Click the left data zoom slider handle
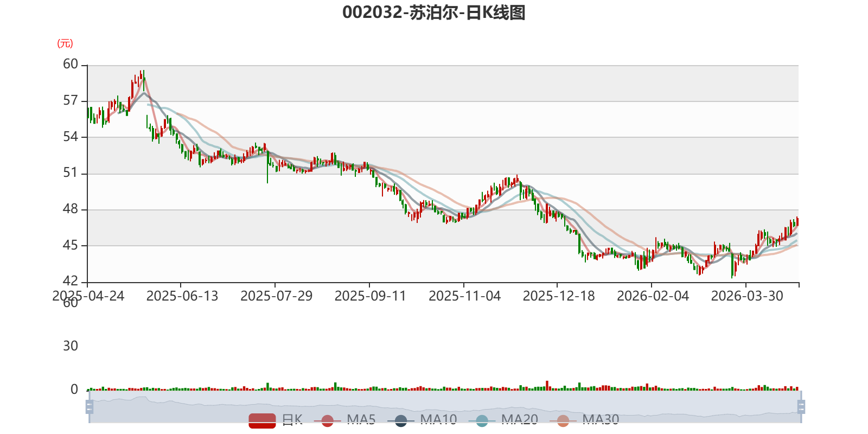 90,406
